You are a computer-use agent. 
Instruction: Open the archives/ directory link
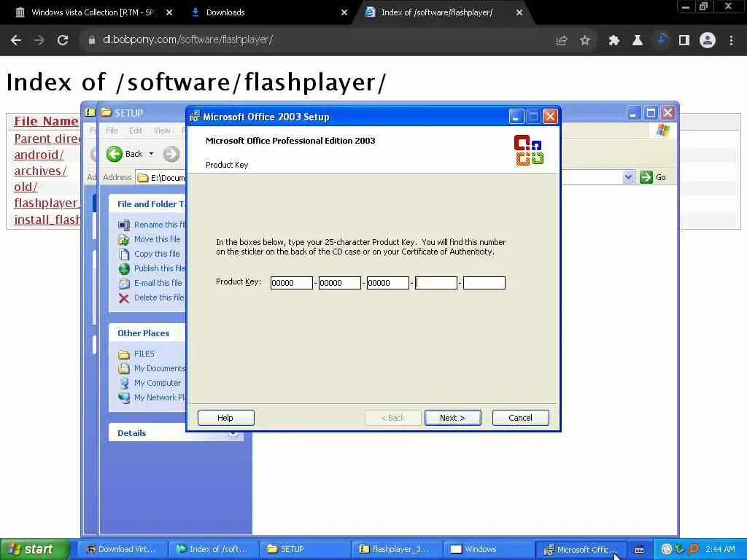[x=40, y=171]
